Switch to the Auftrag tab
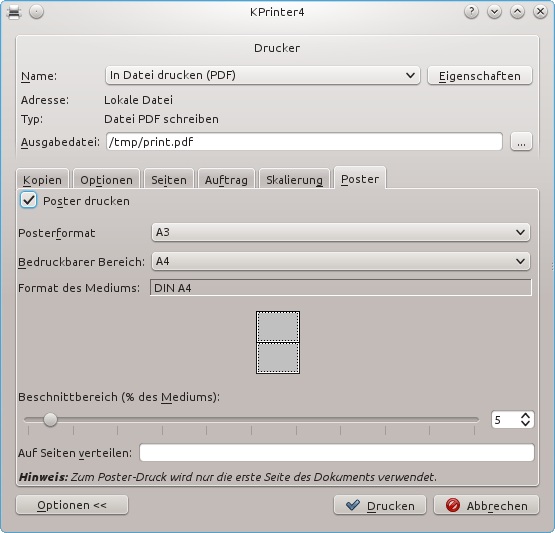555x533 pixels. click(226, 179)
